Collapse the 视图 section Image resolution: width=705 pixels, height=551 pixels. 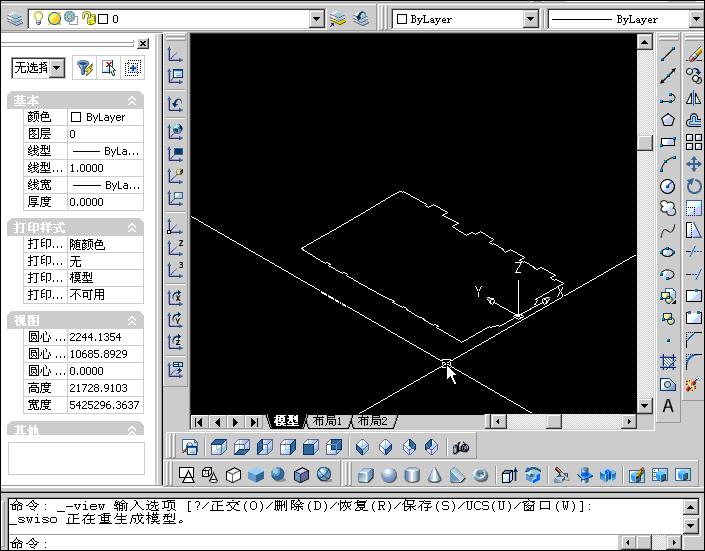[x=132, y=320]
